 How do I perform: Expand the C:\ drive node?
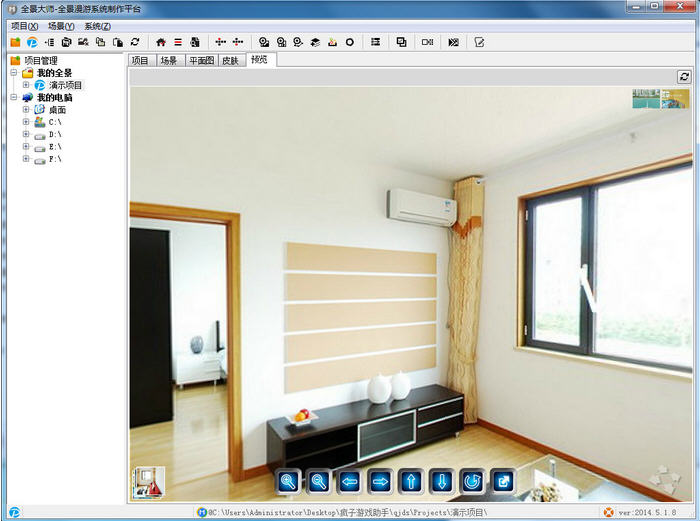(26, 122)
